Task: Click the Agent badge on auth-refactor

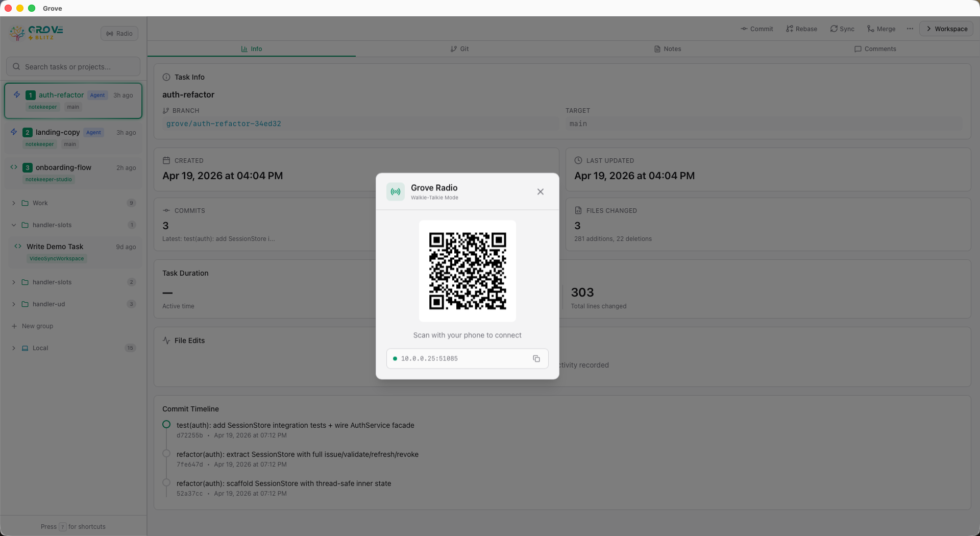Action: pos(97,95)
